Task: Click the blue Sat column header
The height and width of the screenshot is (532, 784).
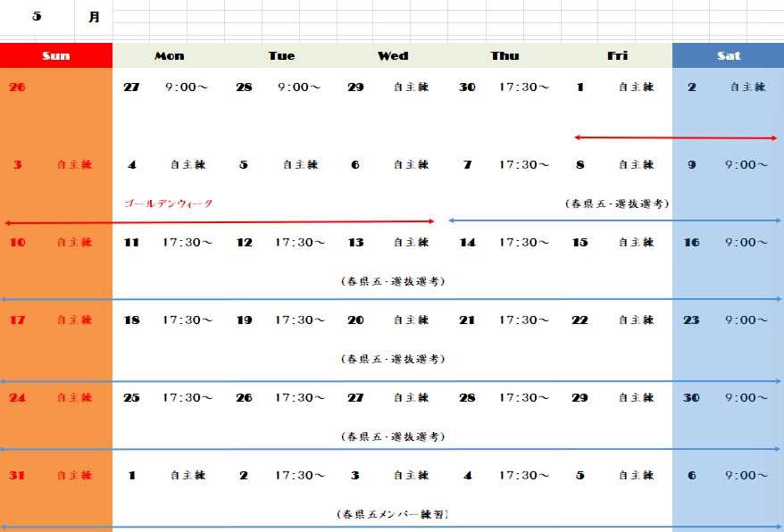Action: tap(729, 55)
